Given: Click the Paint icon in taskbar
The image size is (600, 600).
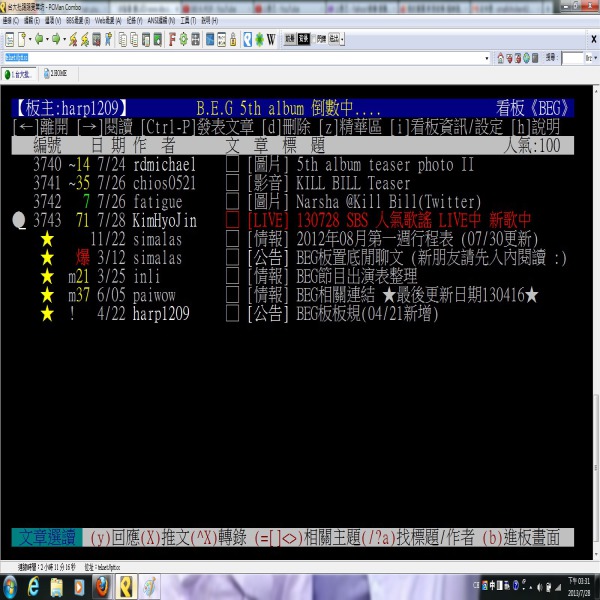Looking at the screenshot, I should coord(149,587).
